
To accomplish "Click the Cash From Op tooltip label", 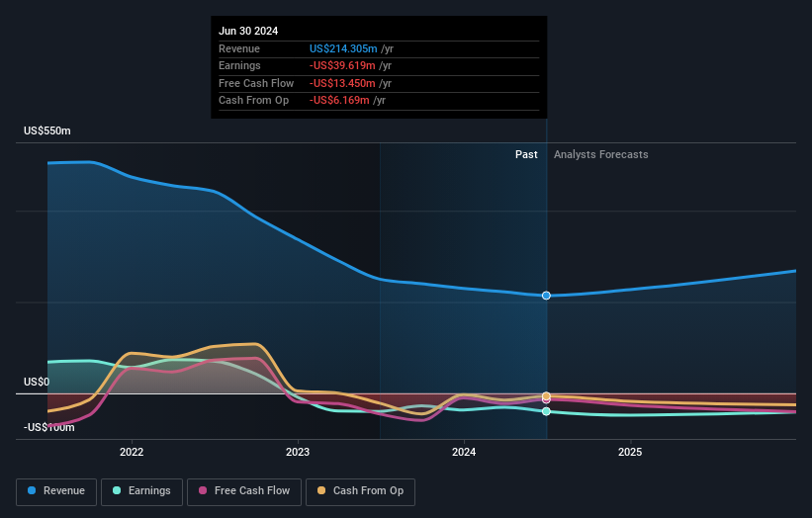I will [254, 101].
